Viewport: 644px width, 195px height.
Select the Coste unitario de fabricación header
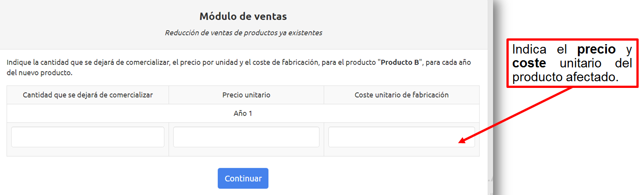[x=401, y=95]
